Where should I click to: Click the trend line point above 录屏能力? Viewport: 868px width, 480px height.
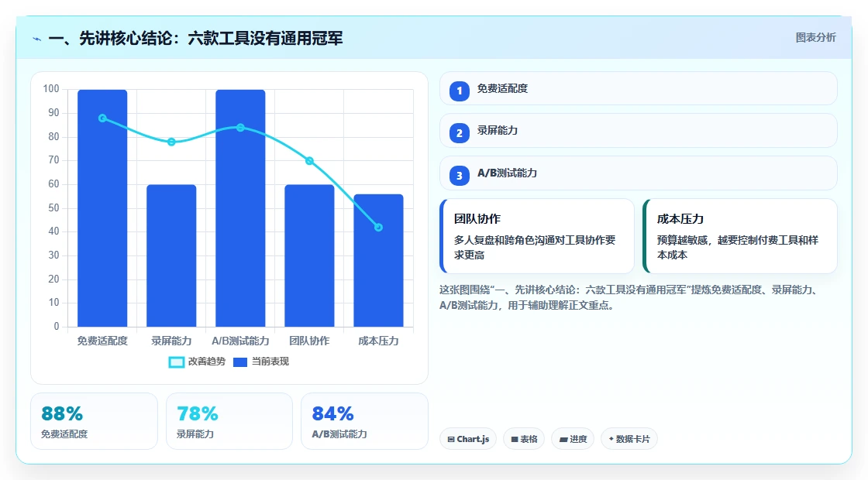point(171,142)
